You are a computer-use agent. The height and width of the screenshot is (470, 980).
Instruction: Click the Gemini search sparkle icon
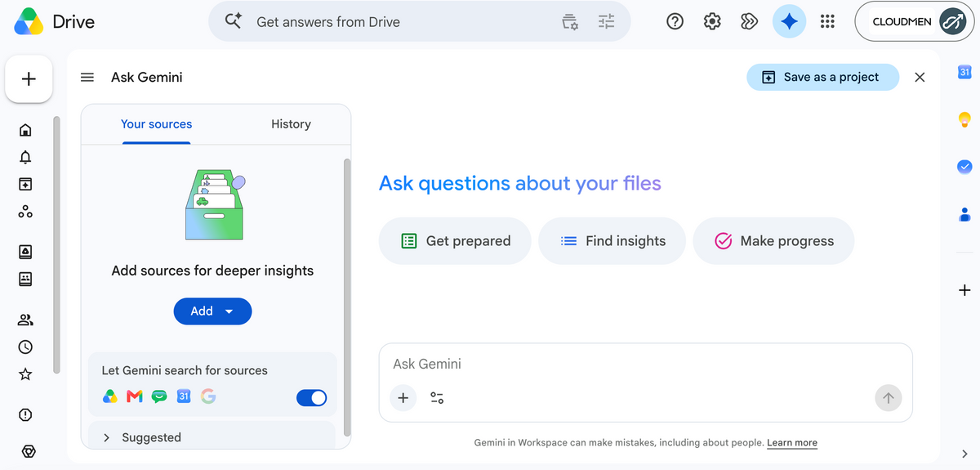pyautogui.click(x=234, y=21)
